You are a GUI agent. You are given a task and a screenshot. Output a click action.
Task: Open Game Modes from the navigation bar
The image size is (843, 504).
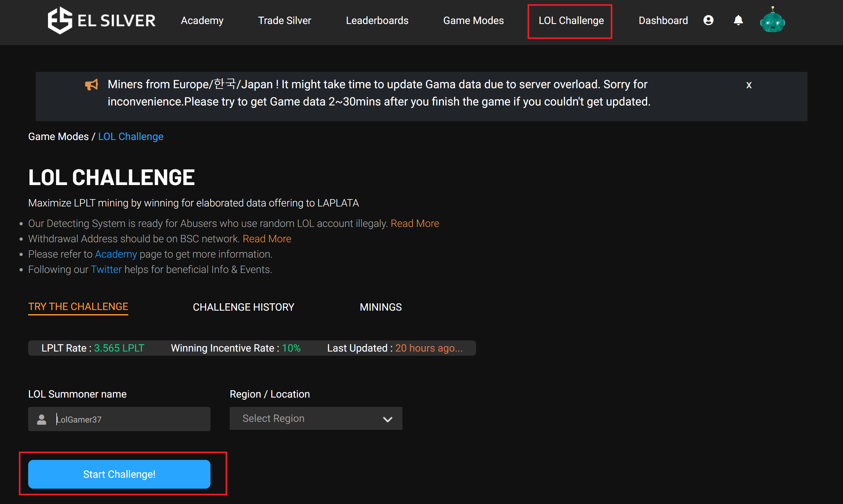[473, 20]
